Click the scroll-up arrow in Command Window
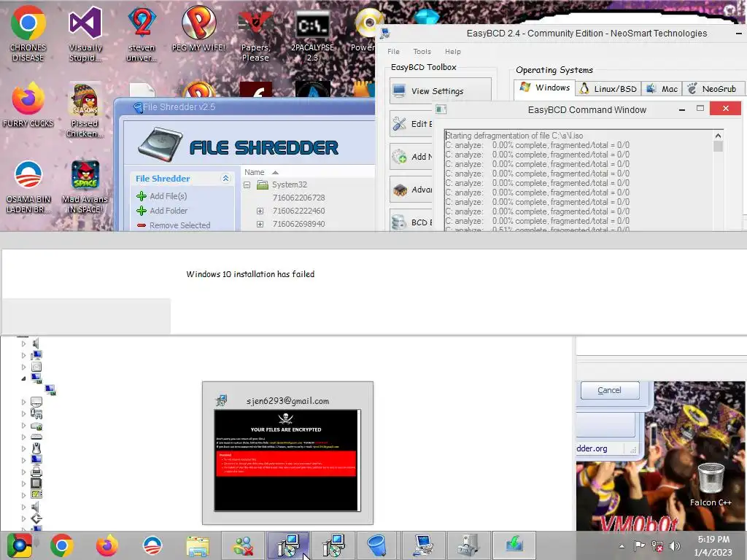This screenshot has width=747, height=560. [718, 136]
